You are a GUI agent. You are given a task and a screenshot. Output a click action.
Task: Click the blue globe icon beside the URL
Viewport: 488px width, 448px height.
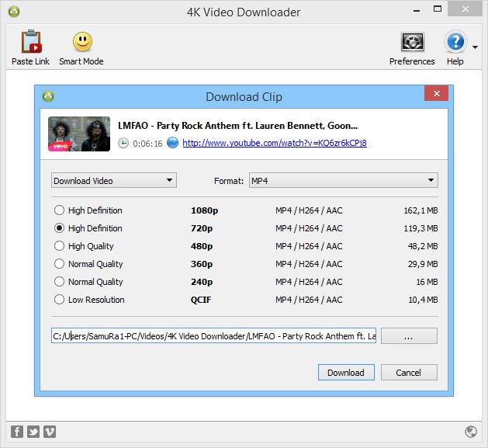(x=172, y=143)
